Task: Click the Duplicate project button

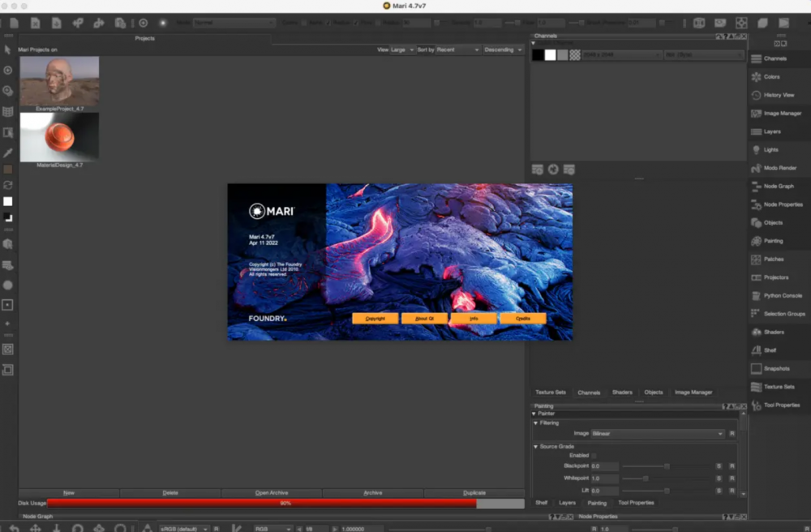Action: [x=474, y=493]
